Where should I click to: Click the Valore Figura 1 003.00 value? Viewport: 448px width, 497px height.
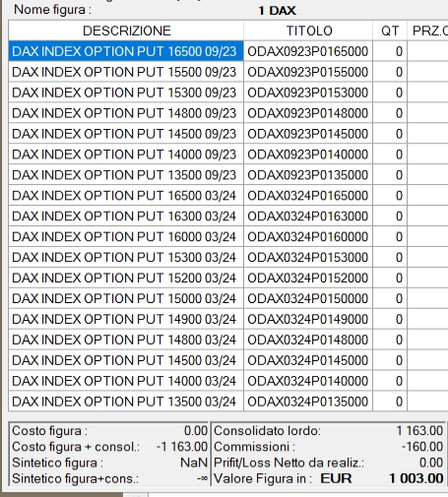click(416, 478)
